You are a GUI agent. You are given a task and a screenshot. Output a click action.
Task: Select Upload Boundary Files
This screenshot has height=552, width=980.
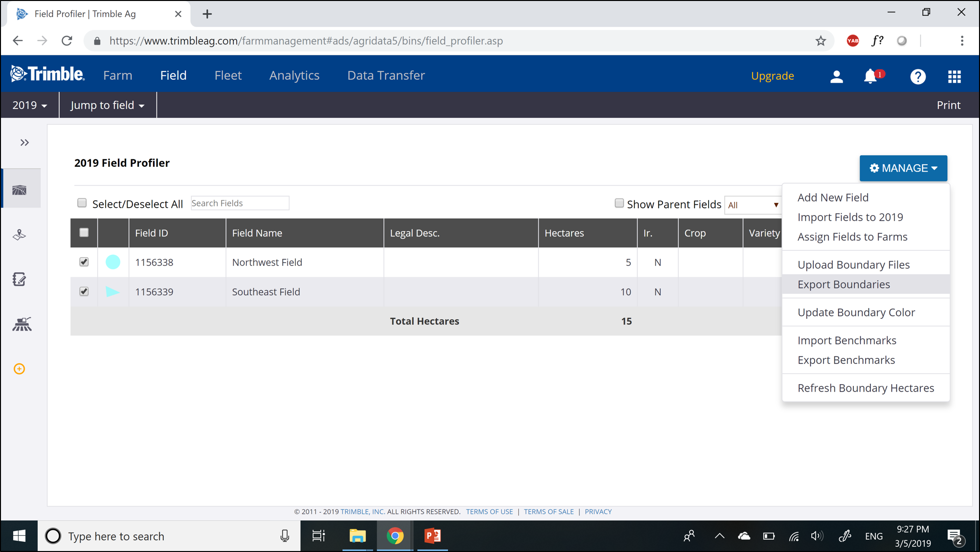pyautogui.click(x=853, y=265)
